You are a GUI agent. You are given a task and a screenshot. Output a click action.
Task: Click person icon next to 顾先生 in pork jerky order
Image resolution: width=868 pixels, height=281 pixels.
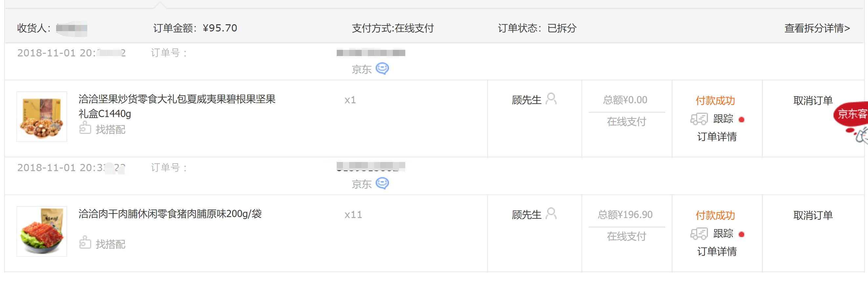(x=551, y=214)
